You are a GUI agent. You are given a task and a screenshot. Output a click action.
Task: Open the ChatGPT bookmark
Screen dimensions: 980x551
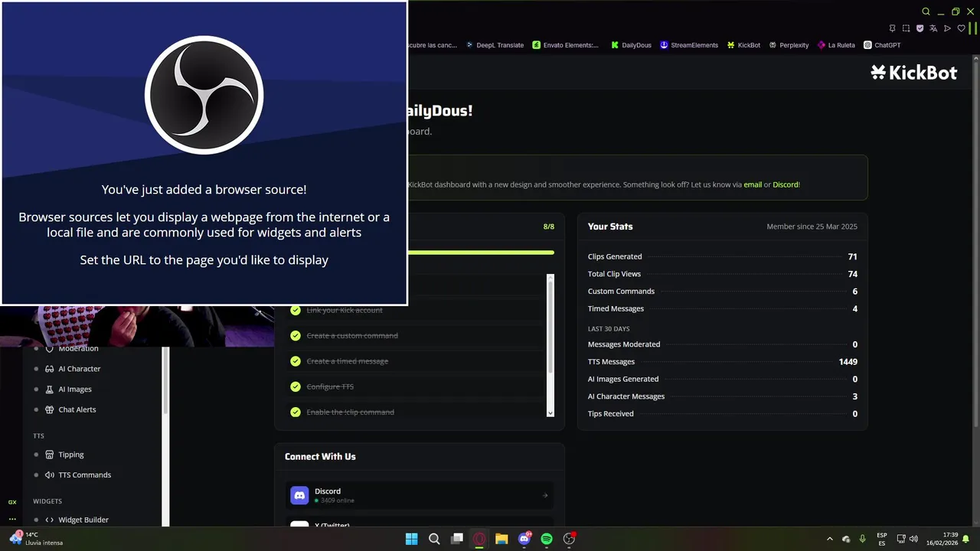[x=882, y=45]
